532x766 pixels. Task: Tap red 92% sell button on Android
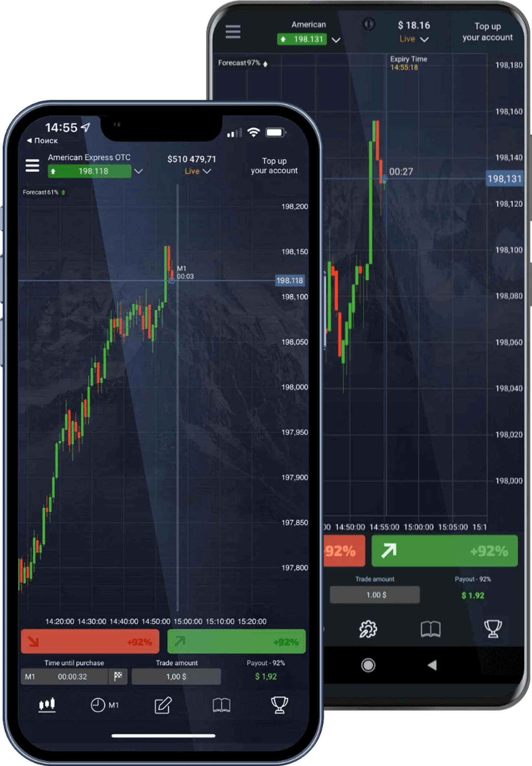[x=344, y=551]
